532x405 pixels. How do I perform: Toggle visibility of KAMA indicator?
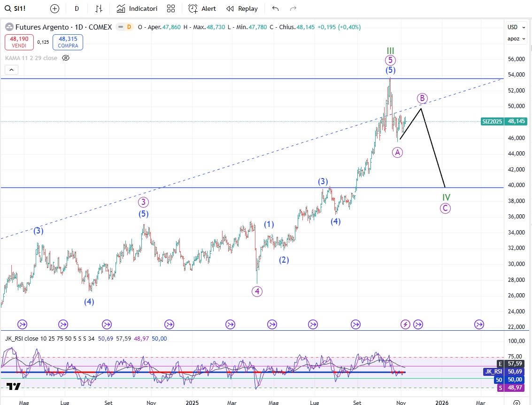(x=66, y=58)
